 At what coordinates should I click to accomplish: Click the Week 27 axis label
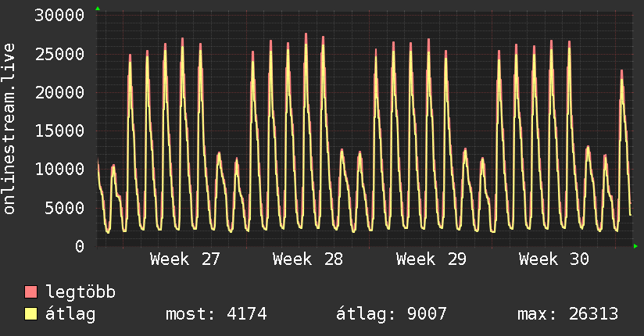(x=184, y=259)
